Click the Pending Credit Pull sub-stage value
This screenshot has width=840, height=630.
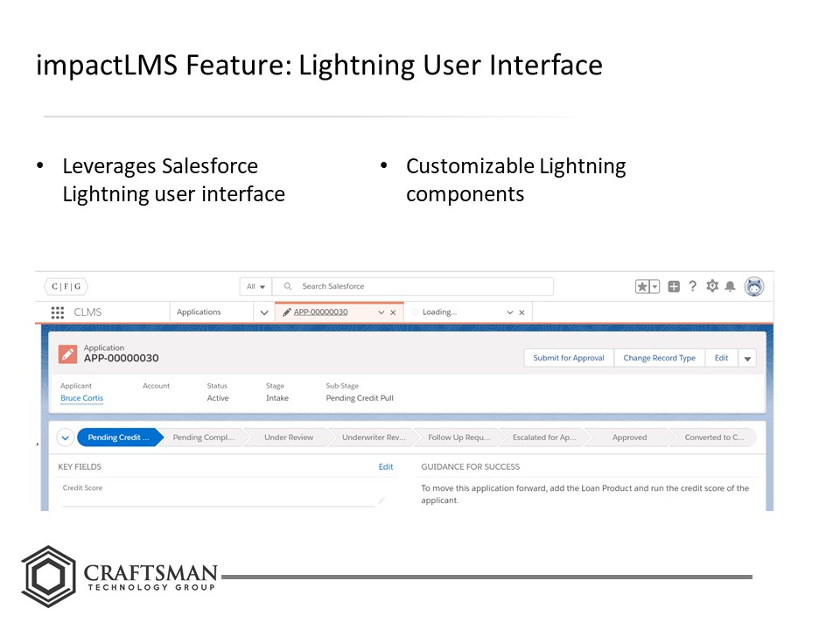coord(360,398)
